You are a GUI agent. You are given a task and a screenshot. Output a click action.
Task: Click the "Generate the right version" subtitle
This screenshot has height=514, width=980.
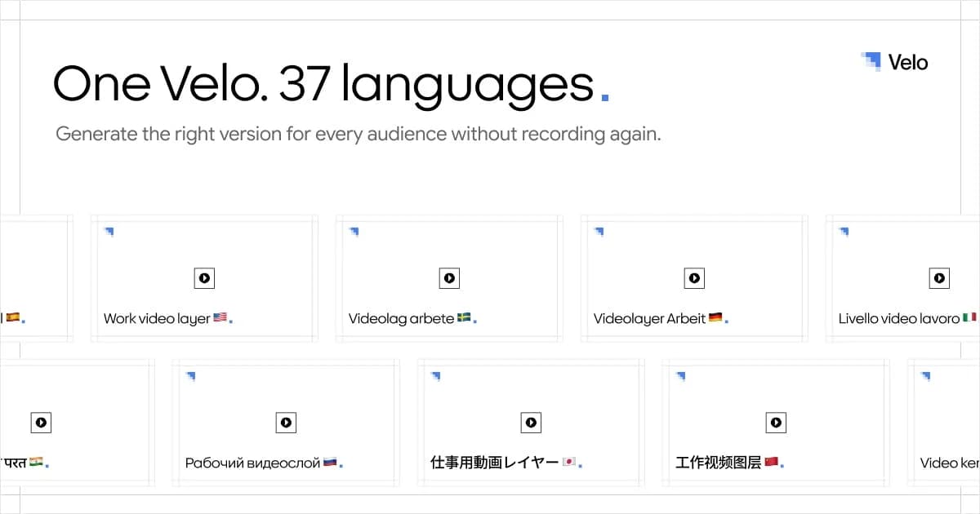click(x=358, y=134)
